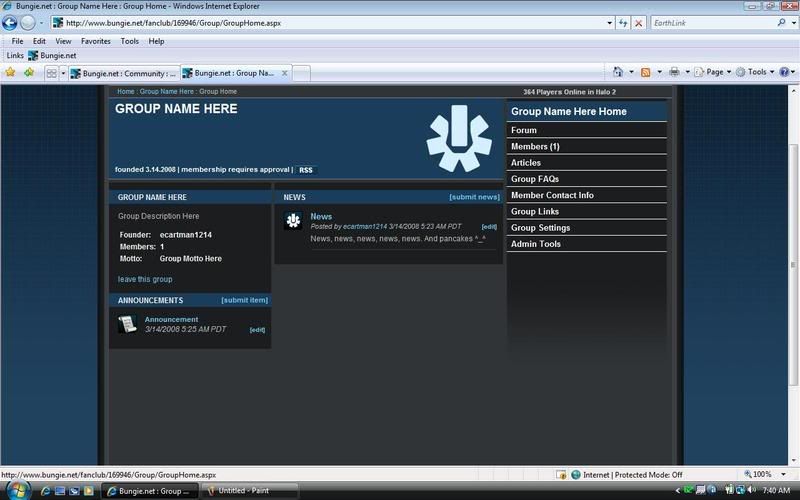
Task: Click the RSS feeds icon in the toolbar
Action: tap(646, 72)
